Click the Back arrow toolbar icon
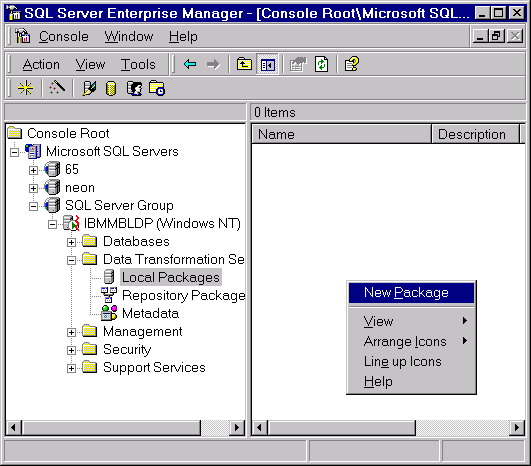 190,64
